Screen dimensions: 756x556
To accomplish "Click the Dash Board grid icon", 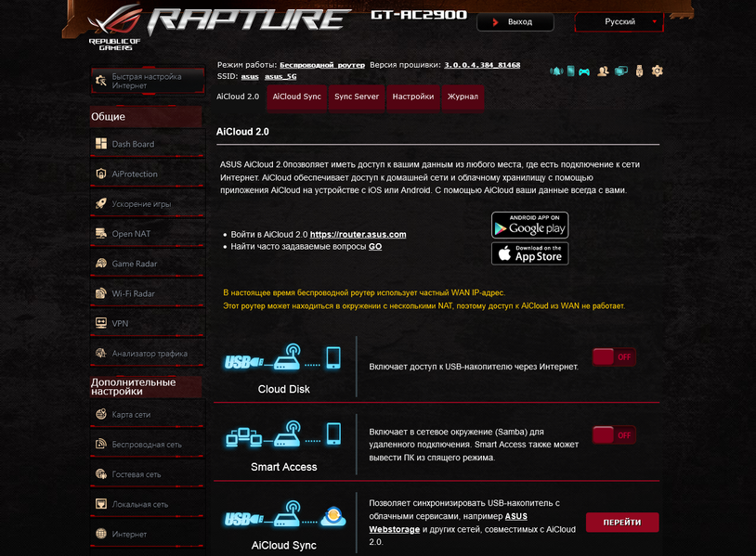I will coord(100,144).
